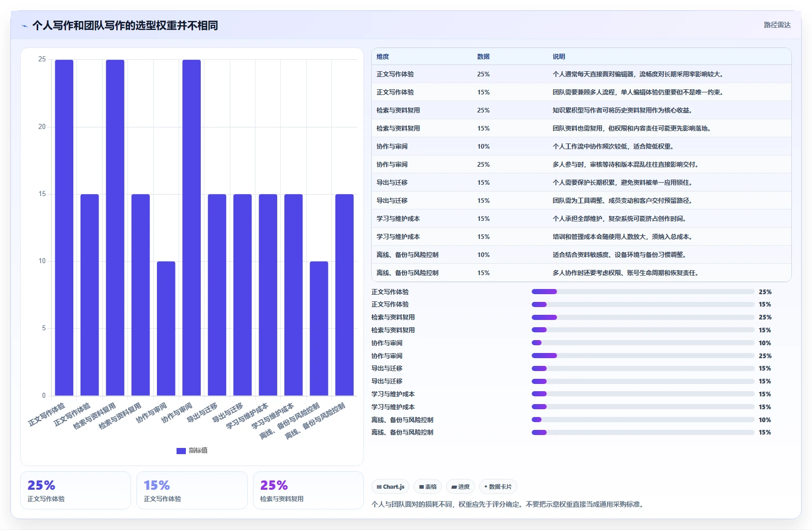Click the 25 tick on the chart y-axis
This screenshot has height=530, width=812.
pyautogui.click(x=42, y=59)
